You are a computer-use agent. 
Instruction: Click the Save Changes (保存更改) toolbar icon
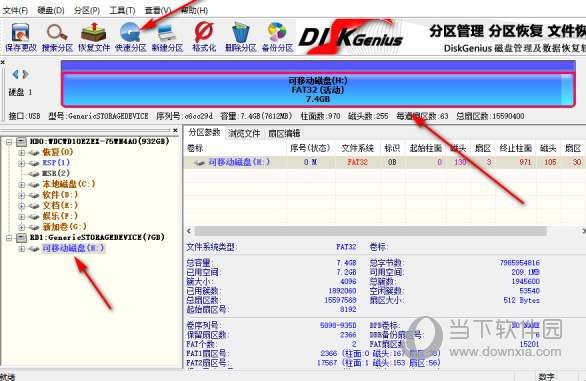tap(21, 37)
